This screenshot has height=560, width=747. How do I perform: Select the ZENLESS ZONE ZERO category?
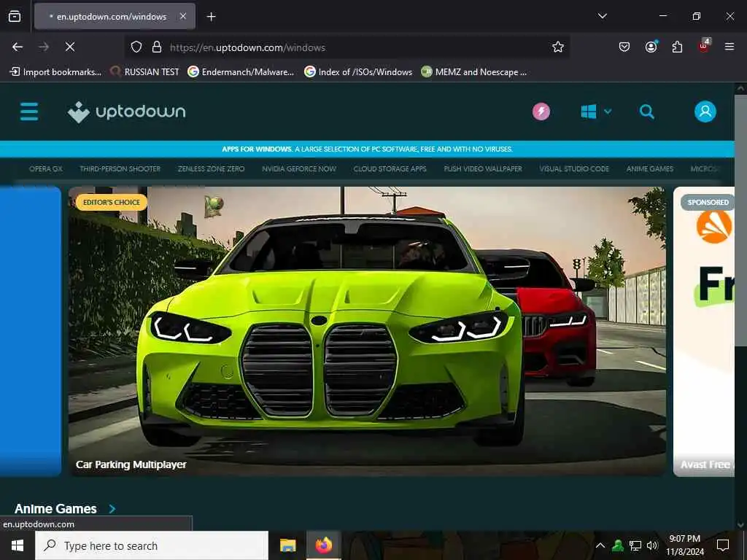(211, 168)
